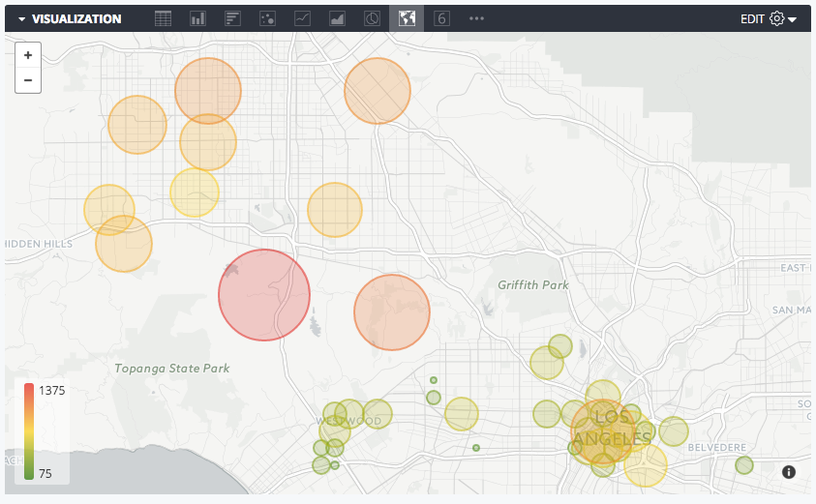This screenshot has height=504, width=816.
Task: Open the EDIT gear settings dropdown
Action: click(x=782, y=18)
